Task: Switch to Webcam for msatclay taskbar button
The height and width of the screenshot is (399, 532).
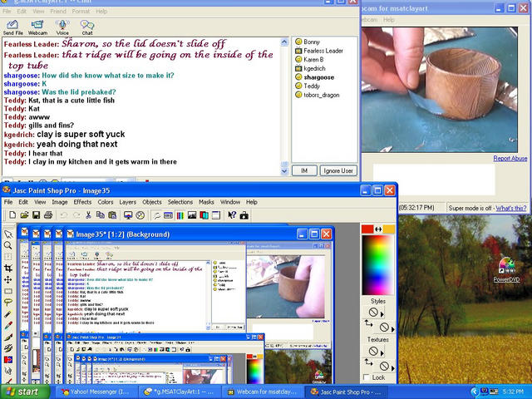Action: pos(263,392)
